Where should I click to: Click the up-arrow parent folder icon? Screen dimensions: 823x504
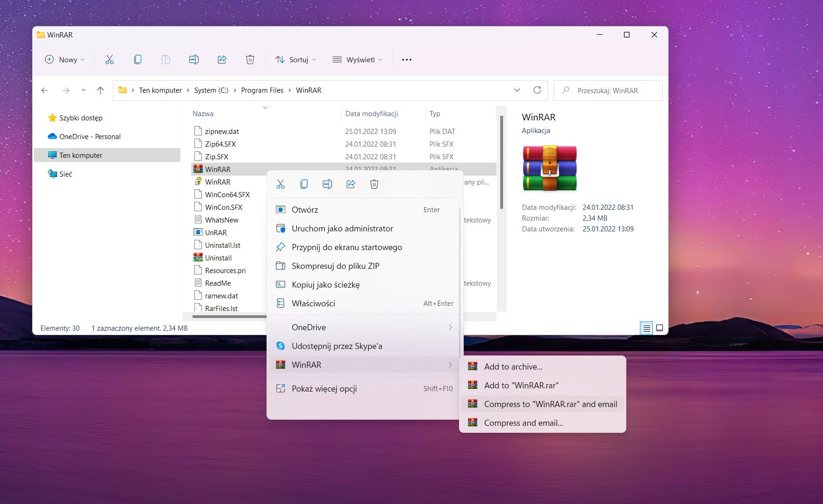pyautogui.click(x=100, y=90)
